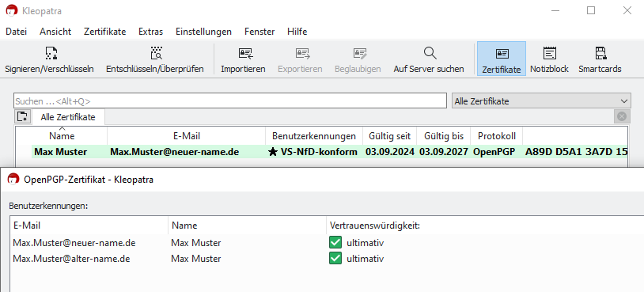Click Max Muster name in alter-name.de row
This screenshot has height=292, width=644.
[196, 259]
